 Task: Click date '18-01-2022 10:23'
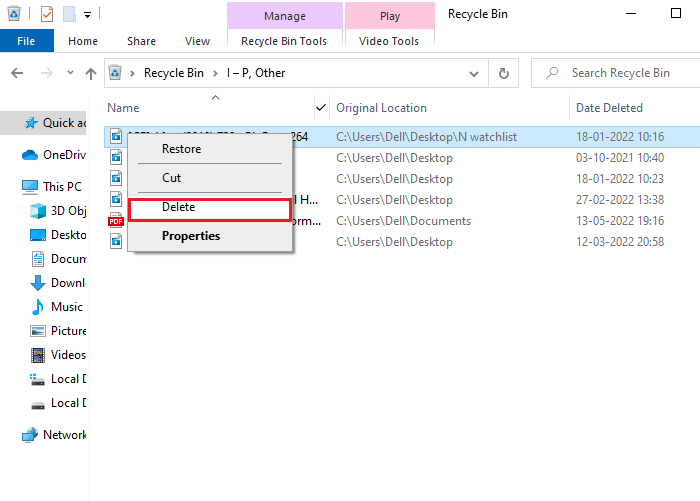pos(620,179)
